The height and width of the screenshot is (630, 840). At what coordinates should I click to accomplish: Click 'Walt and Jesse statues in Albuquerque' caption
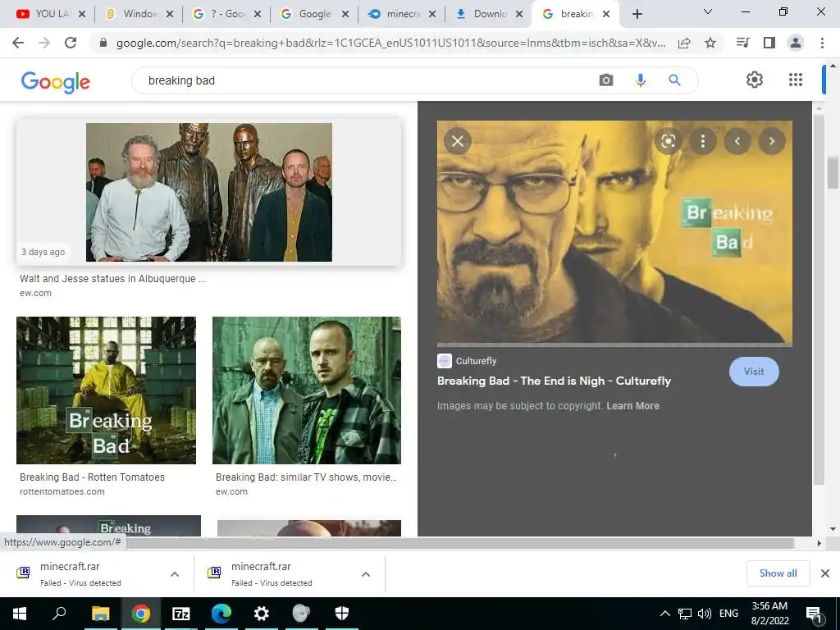(113, 279)
